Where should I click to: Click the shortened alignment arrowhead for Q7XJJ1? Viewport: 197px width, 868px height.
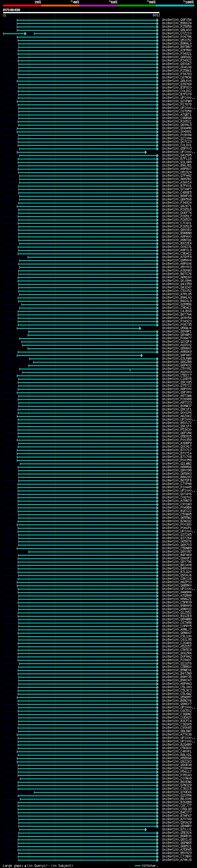tap(146, 830)
